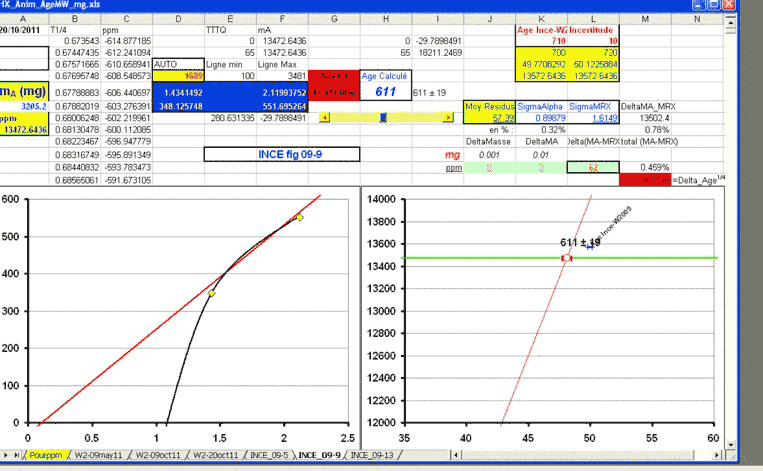Open the Pourppm sheet tab
The width and height of the screenshot is (763, 471).
click(x=46, y=455)
